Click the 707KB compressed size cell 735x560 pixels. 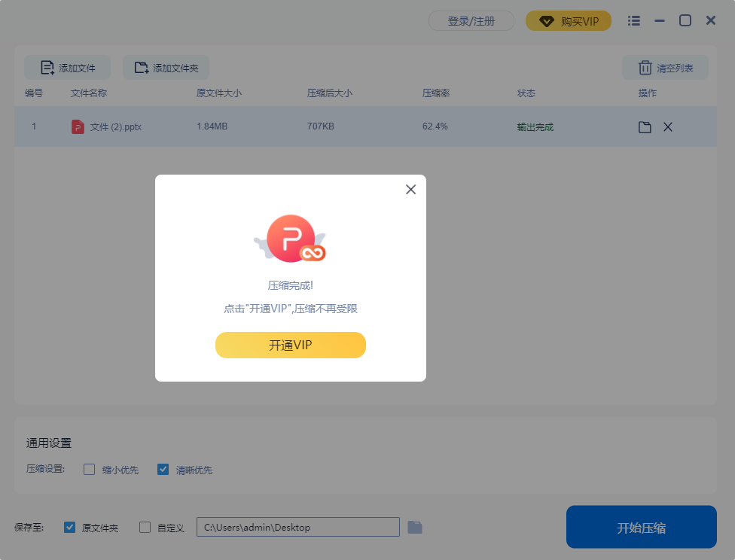pos(321,126)
